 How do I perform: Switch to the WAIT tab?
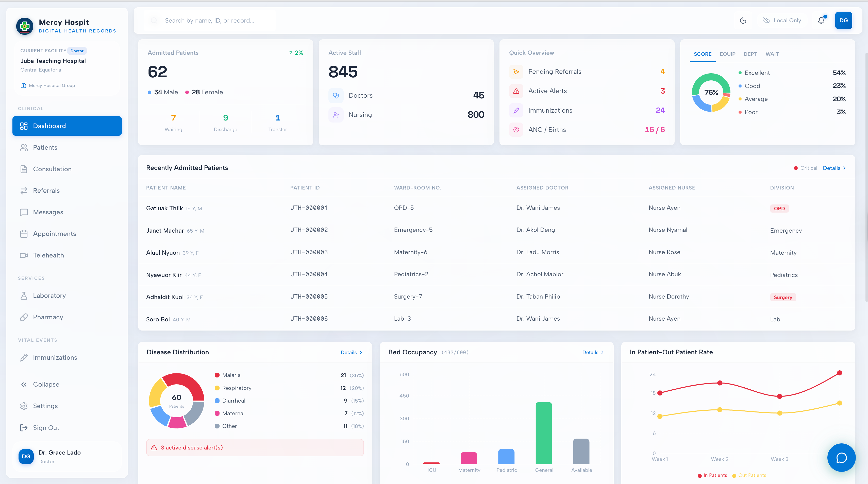(x=772, y=54)
